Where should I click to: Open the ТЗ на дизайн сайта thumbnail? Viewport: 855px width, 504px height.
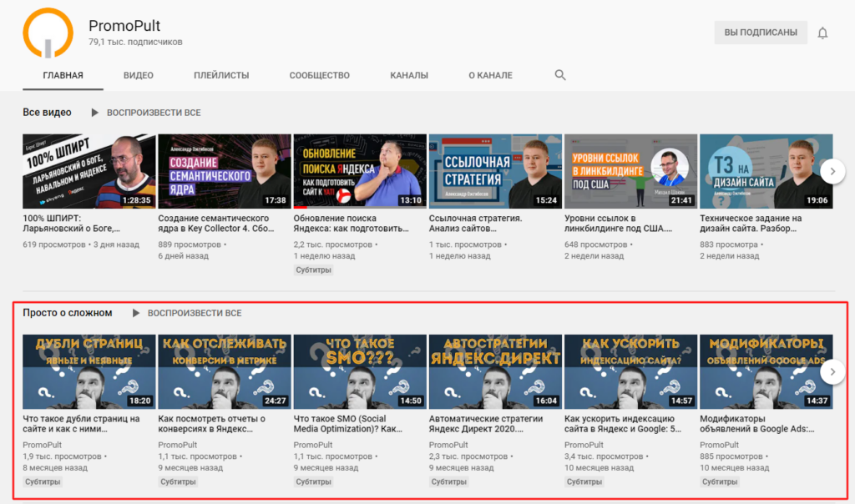click(x=766, y=171)
